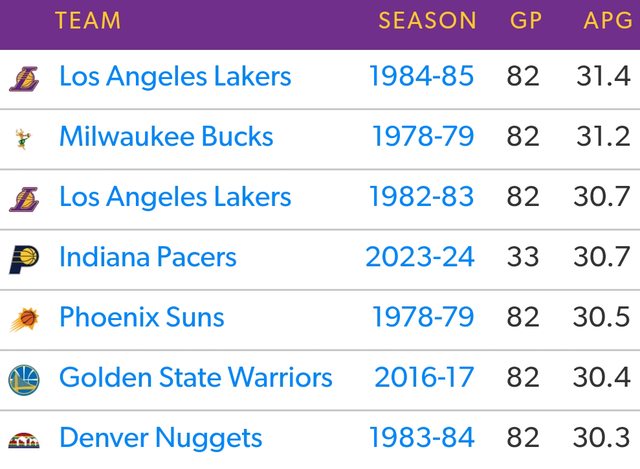Open the Milwaukee Bucks team link
Viewport: 640px width, 469px height.
[x=166, y=137]
